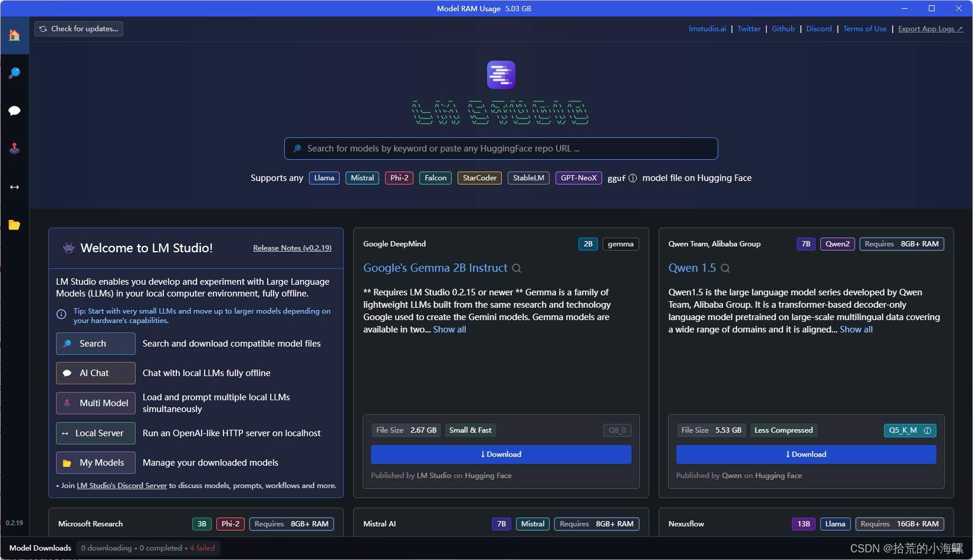
Task: Open the Local Server arrows sidebar icon
Action: (x=14, y=187)
